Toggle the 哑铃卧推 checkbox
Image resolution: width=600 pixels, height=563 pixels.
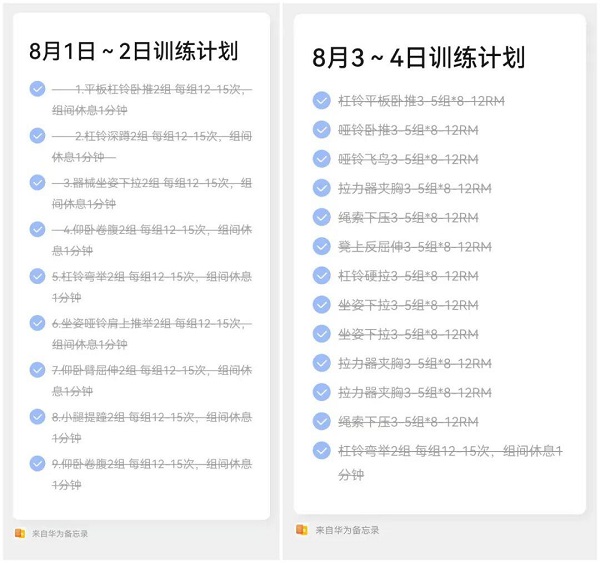click(x=321, y=130)
